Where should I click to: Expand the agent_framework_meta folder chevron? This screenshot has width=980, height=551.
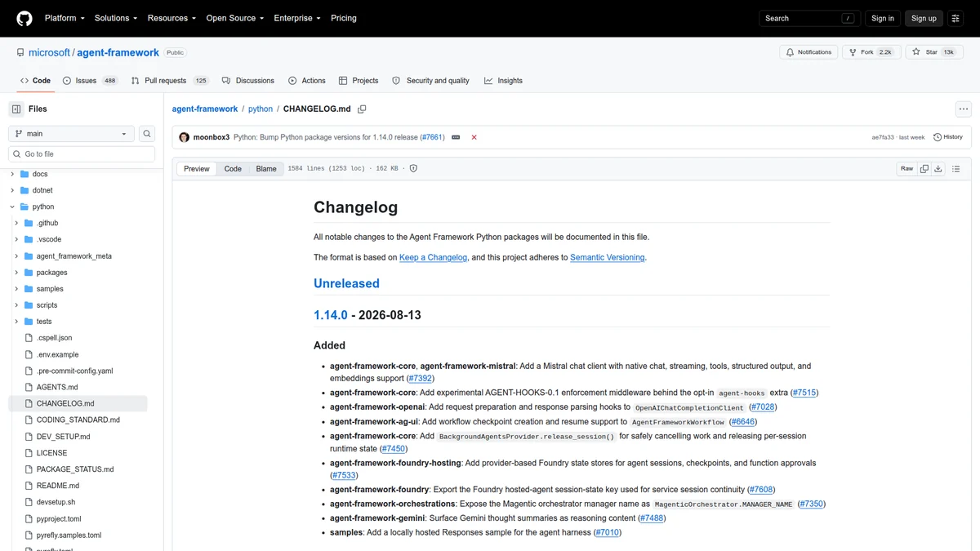[x=16, y=256]
